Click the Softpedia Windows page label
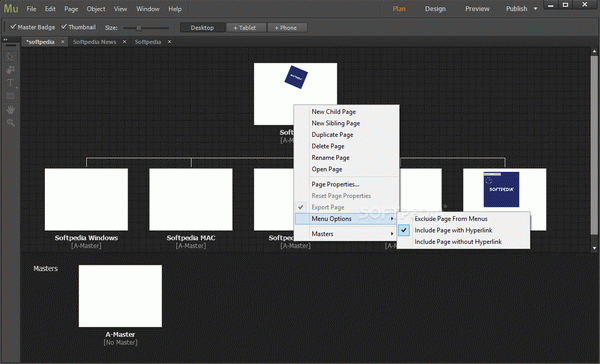 point(86,238)
